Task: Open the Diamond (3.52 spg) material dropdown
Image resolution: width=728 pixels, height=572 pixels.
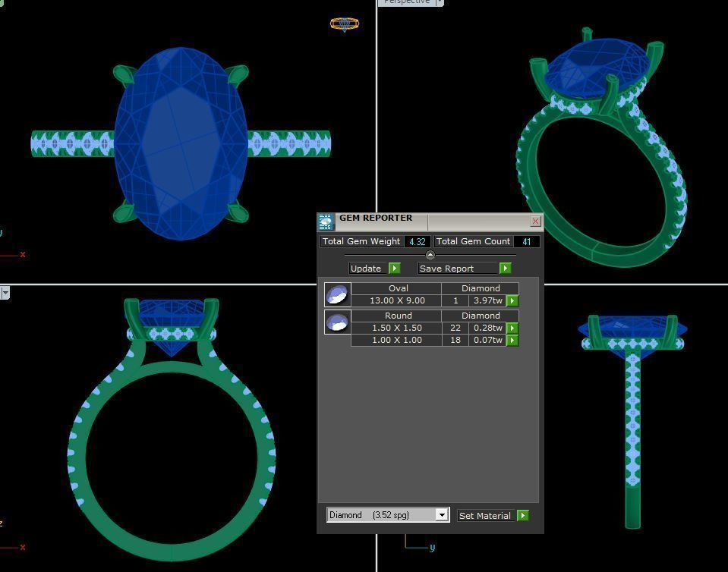Action: [442, 515]
